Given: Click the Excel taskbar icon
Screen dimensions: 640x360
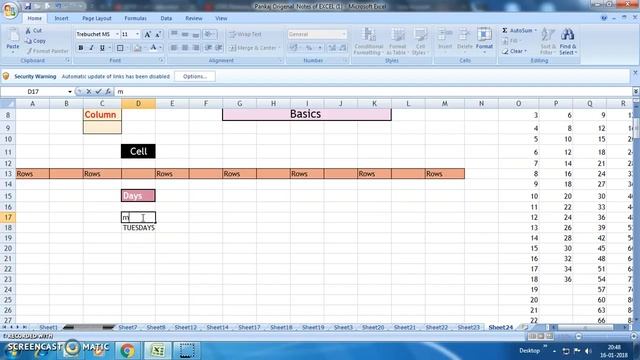Looking at the screenshot, I should click(x=158, y=351).
